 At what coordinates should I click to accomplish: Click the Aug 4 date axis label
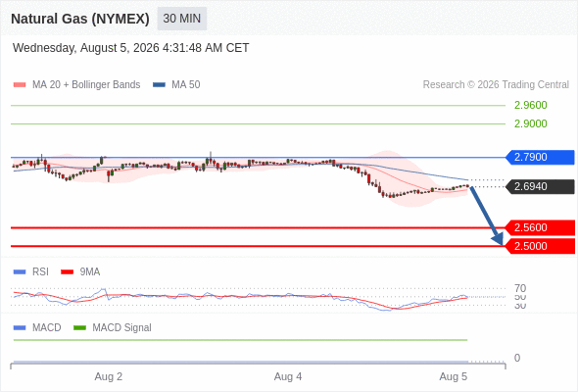pos(288,376)
